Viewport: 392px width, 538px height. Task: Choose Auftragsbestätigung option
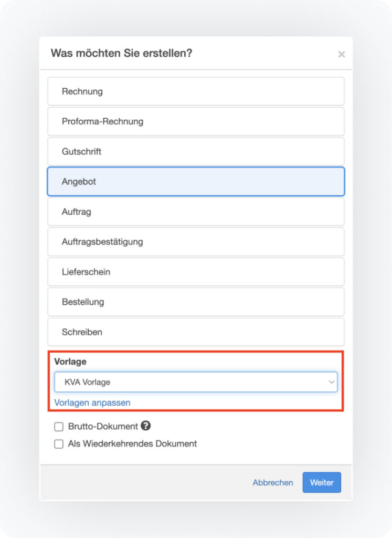(196, 242)
